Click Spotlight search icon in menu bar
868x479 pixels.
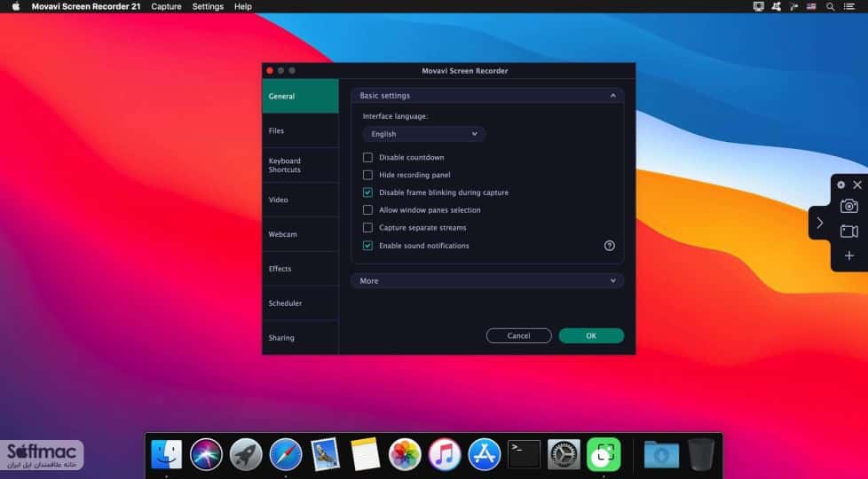pos(831,6)
